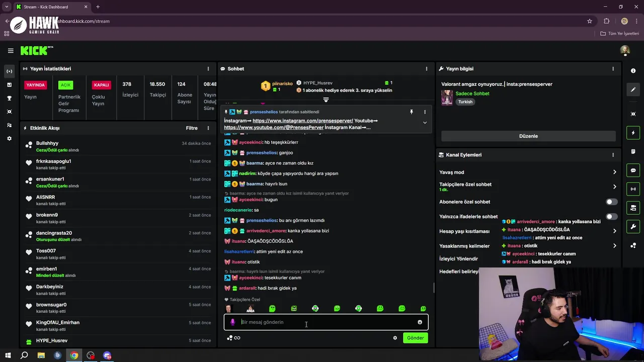This screenshot has width=644, height=362.
Task: Open a new browser tab
Action: click(98, 7)
